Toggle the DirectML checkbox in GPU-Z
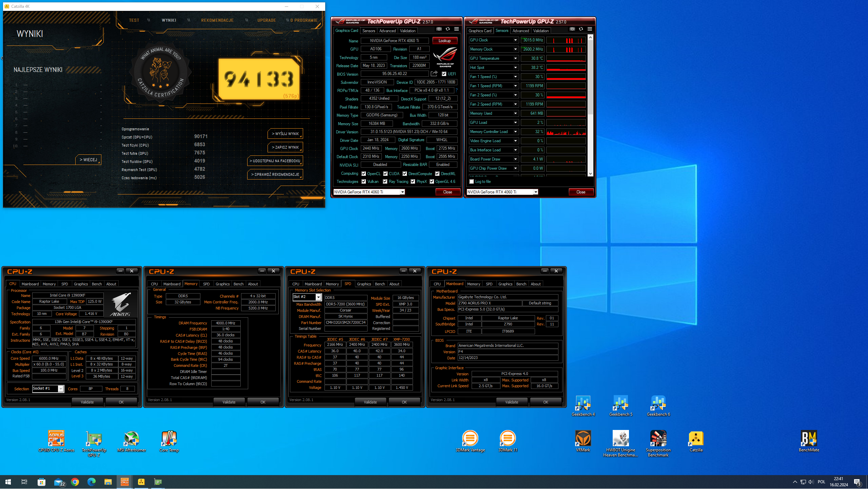868x489 pixels. [x=437, y=174]
